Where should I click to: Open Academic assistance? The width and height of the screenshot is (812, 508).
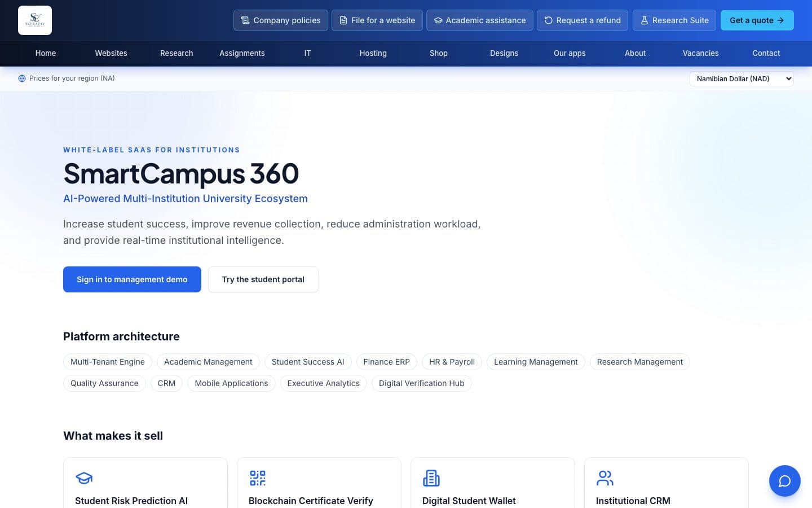pos(480,20)
